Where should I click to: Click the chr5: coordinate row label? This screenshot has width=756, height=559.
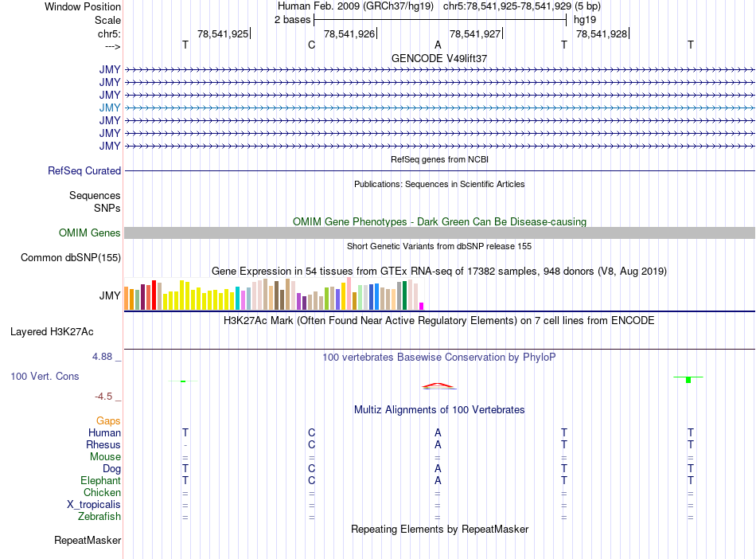tap(109, 33)
